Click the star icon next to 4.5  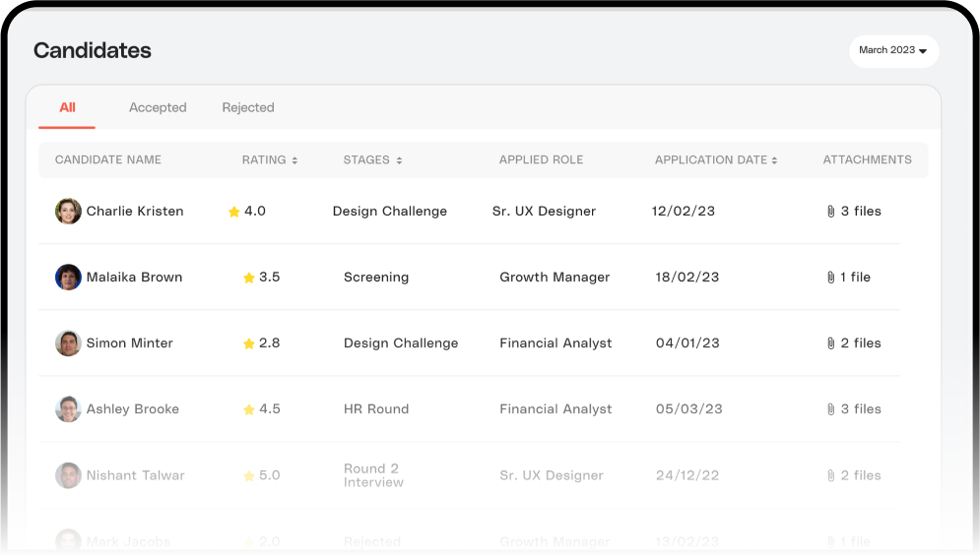(x=249, y=409)
